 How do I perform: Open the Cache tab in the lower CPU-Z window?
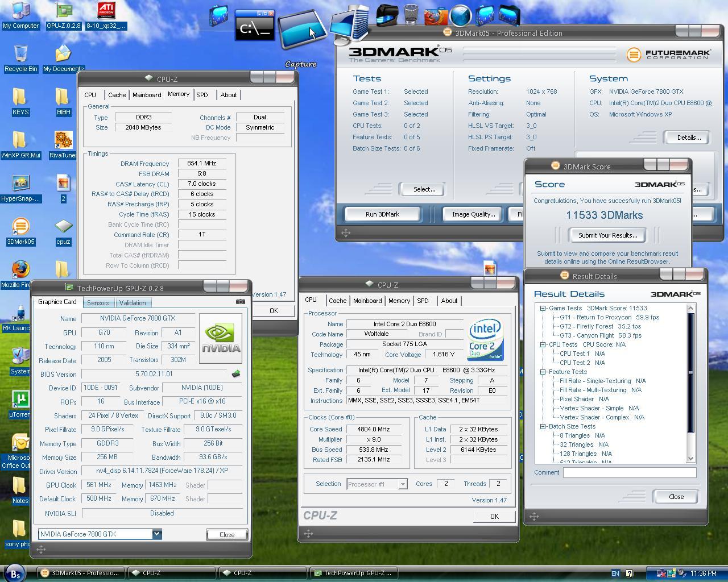(337, 301)
